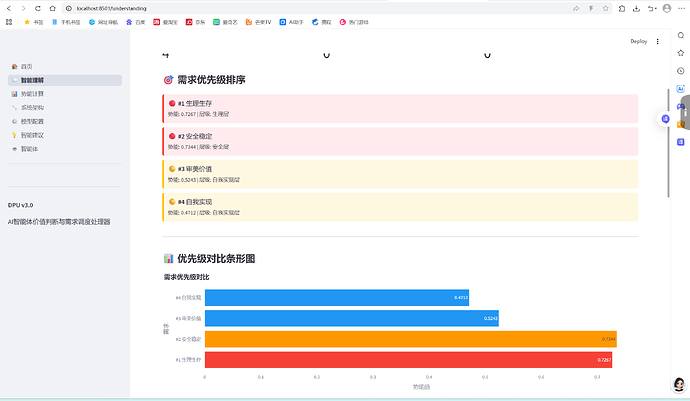Open the apps grid icon on bookmarks bar
This screenshot has width=690, height=401.
tap(9, 22)
